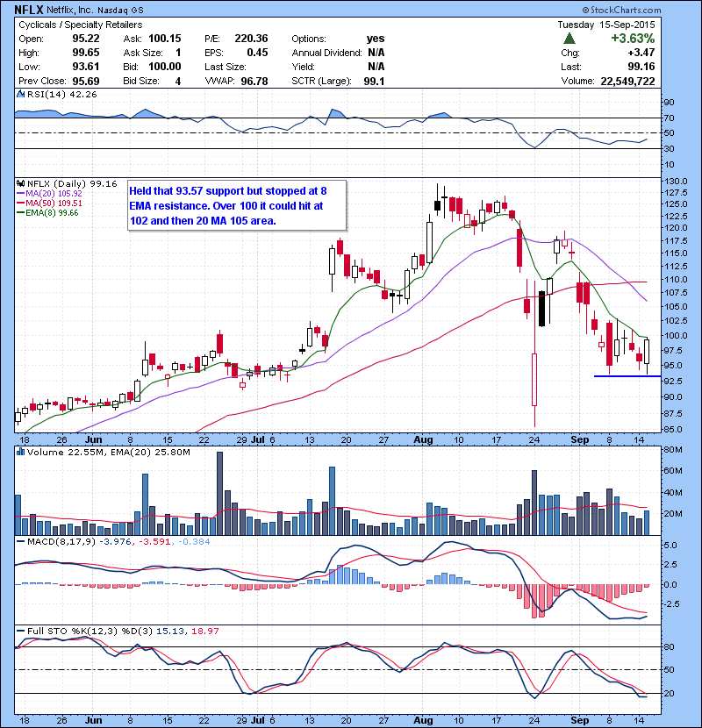
Task: Click the Annual Dividend N/A value
Action: [x=376, y=53]
